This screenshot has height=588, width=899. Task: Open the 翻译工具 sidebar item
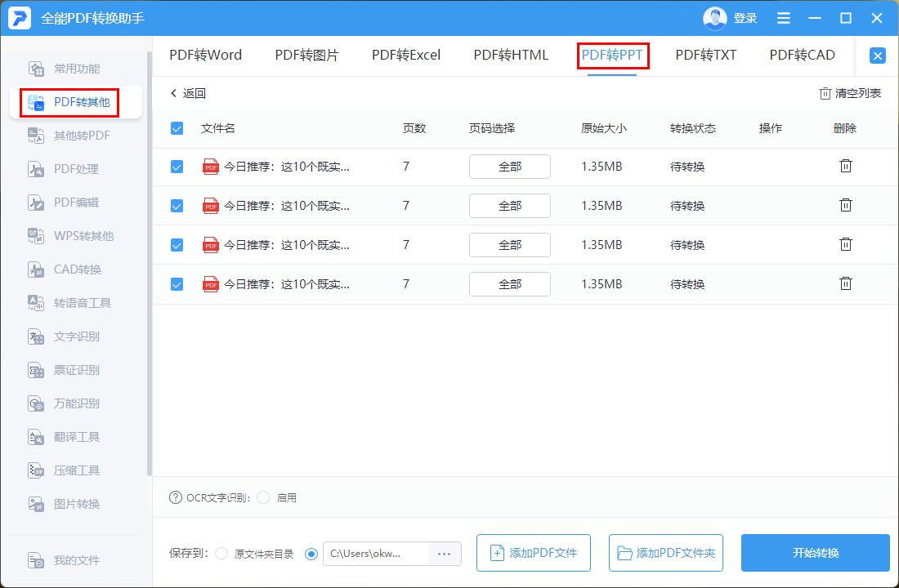click(68, 437)
